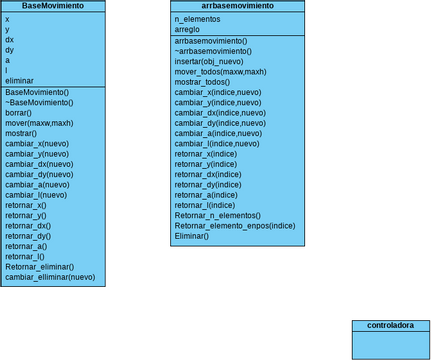Screen dimensions: 431x360
Task: Select mover(maxw,maxh) operation
Action: pos(39,123)
